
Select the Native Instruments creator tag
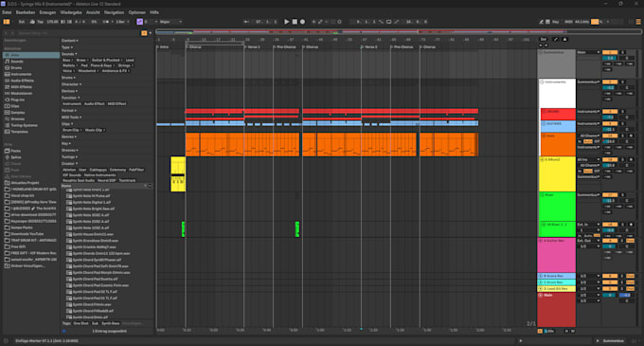click(99, 175)
